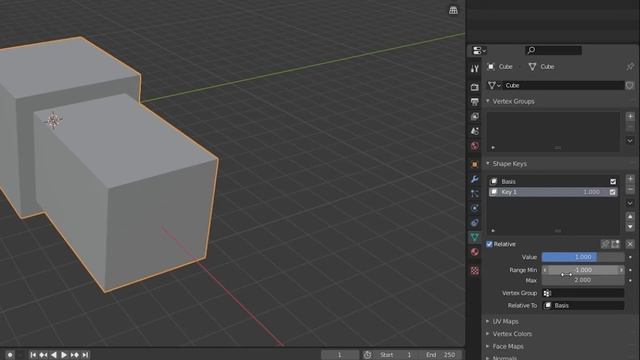Image resolution: width=640 pixels, height=360 pixels.
Task: Toggle timeline auto keying record button
Action: tap(10, 355)
